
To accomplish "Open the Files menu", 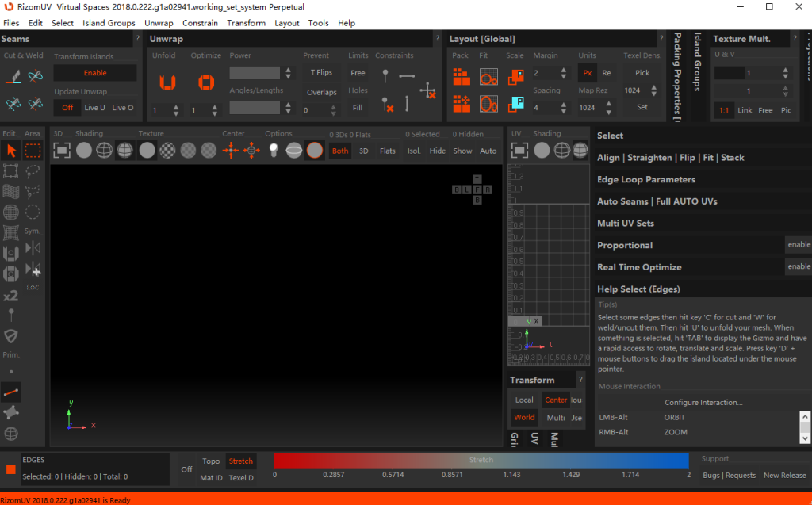I will pyautogui.click(x=11, y=23).
